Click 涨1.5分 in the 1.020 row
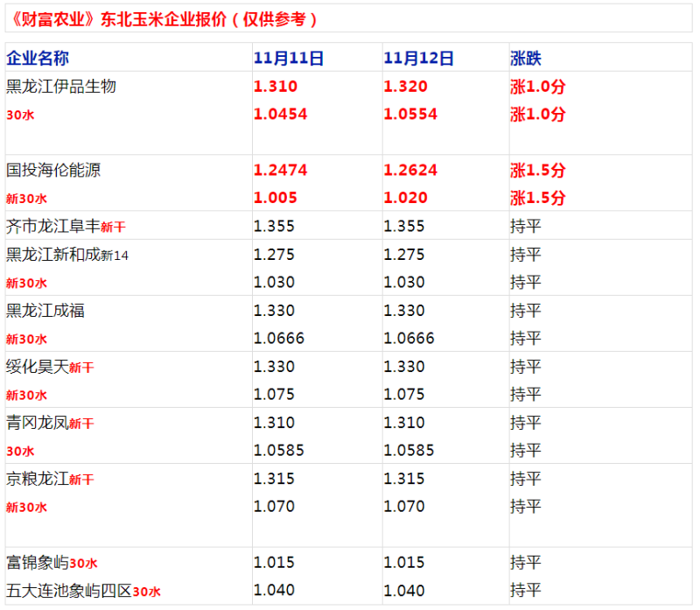 tap(538, 198)
